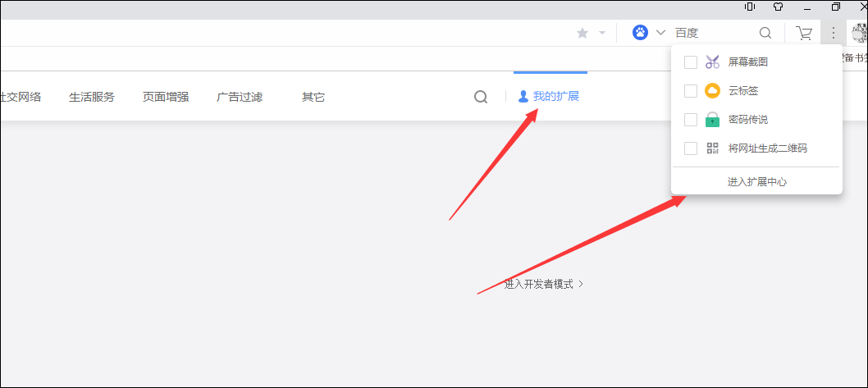The height and width of the screenshot is (388, 868).
Task: Click the three-dot extensions menu button
Action: [x=833, y=33]
